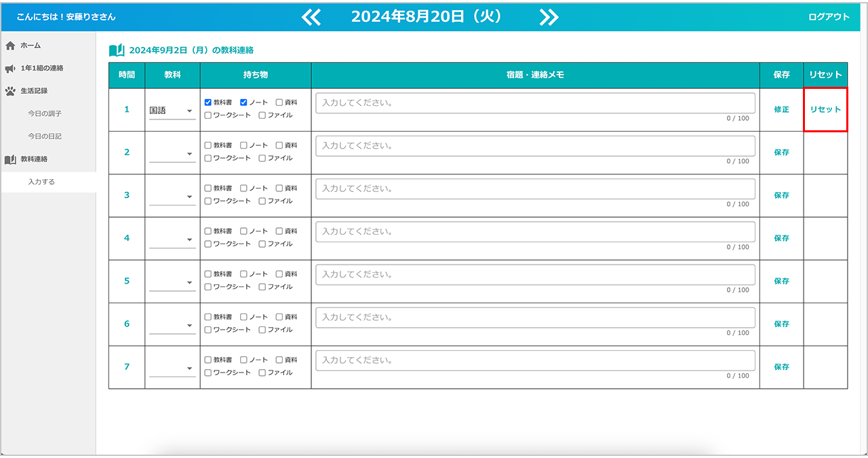Open the 国語 subject dropdown in period 1
This screenshot has height=458, width=868.
[x=172, y=111]
